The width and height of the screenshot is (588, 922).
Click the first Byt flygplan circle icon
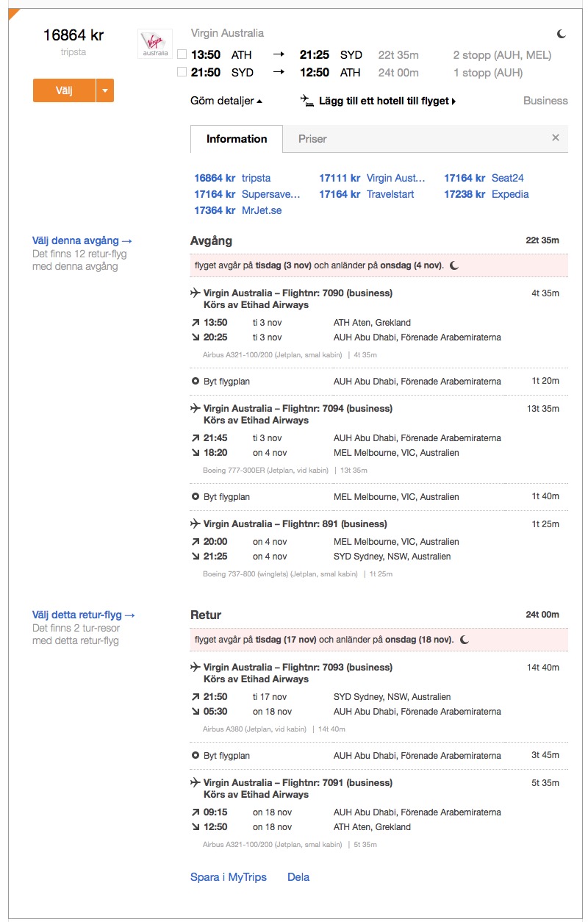tap(195, 382)
